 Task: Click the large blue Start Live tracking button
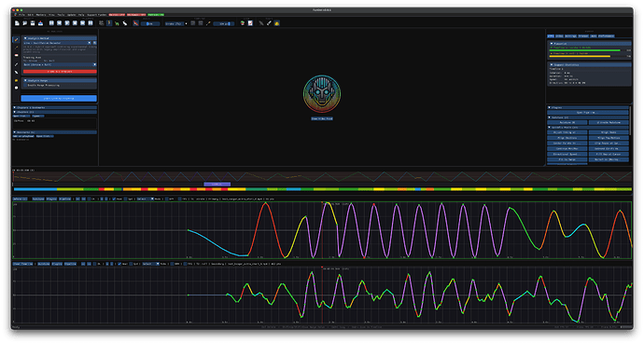click(59, 98)
